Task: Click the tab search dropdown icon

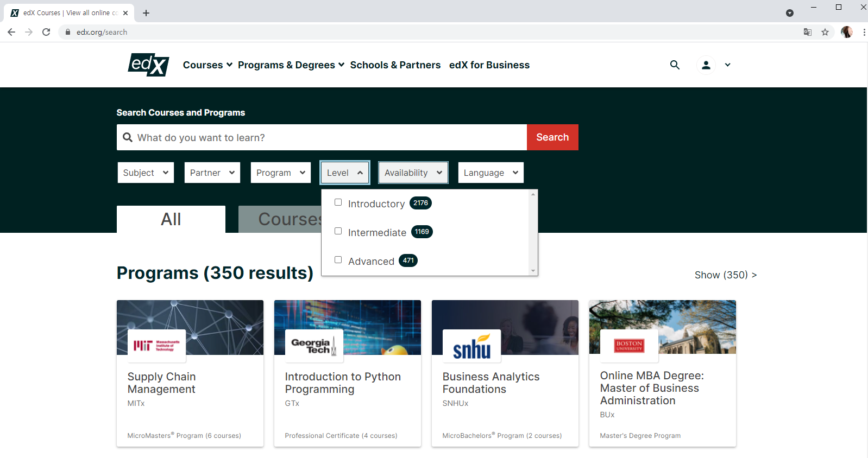Action: [790, 13]
